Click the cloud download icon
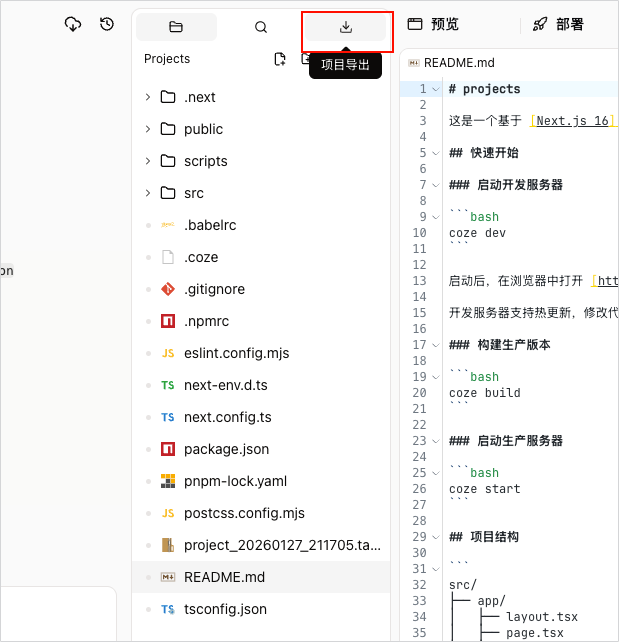 pos(73,24)
